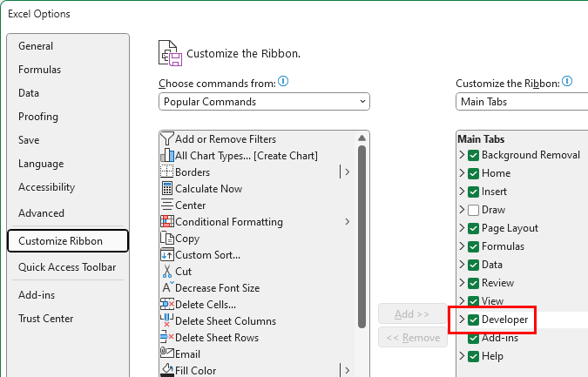Viewport: 588px width, 377px height.
Task: Open the Popular Commands dropdown
Action: click(264, 102)
